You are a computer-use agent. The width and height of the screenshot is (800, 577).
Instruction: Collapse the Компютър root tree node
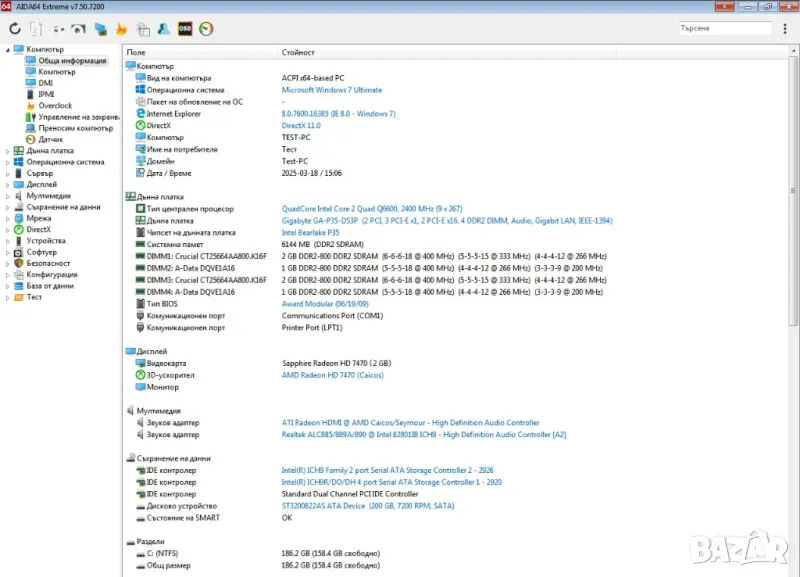(8, 49)
